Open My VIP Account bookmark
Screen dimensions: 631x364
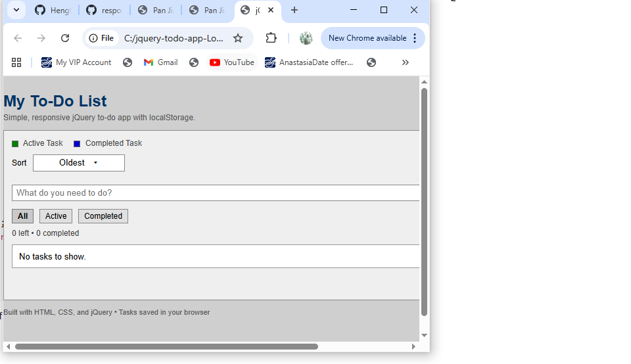point(76,62)
